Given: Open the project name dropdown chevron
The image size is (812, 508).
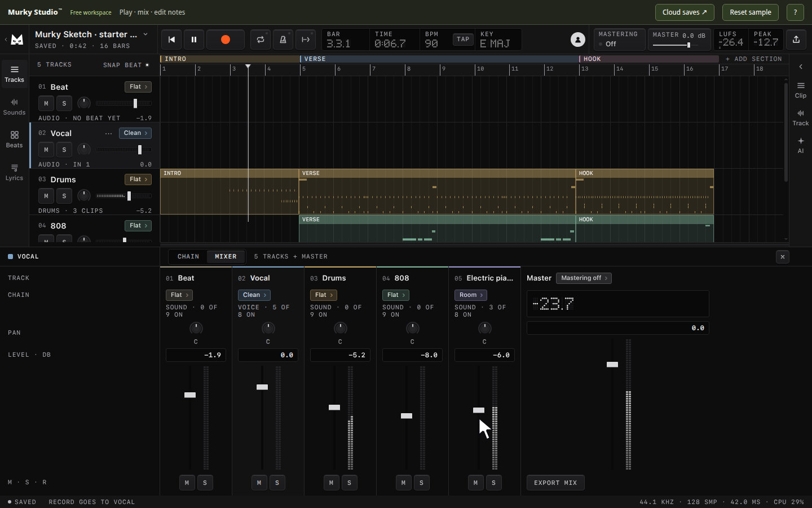Looking at the screenshot, I should tap(145, 34).
